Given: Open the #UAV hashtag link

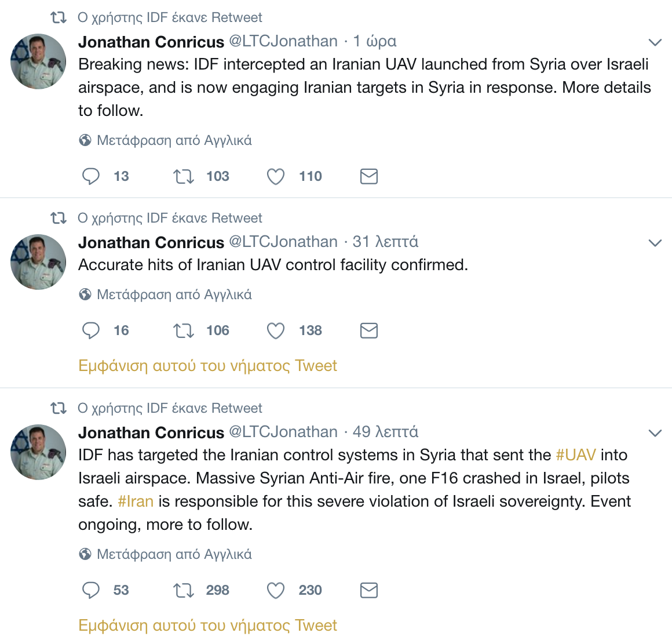Looking at the screenshot, I should (x=576, y=455).
